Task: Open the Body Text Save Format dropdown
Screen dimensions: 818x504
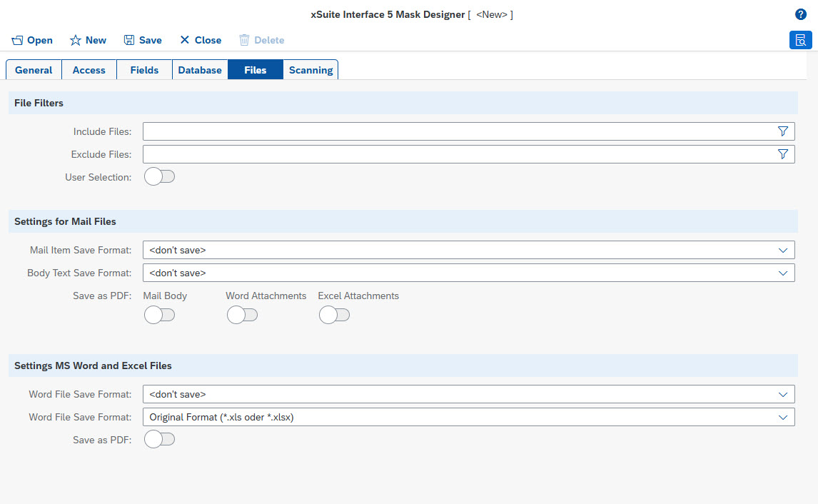Action: click(782, 273)
